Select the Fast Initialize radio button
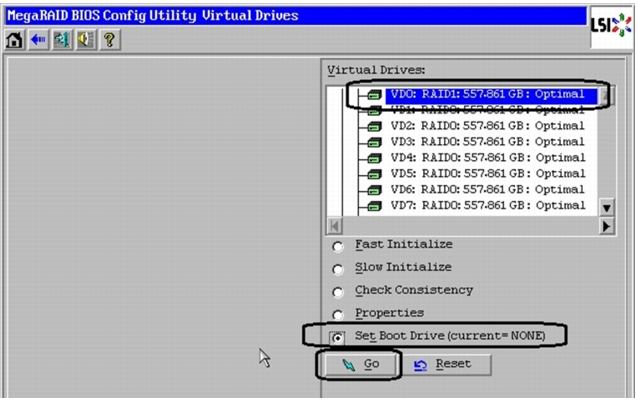Image resolution: width=638 pixels, height=411 pixels. point(337,247)
